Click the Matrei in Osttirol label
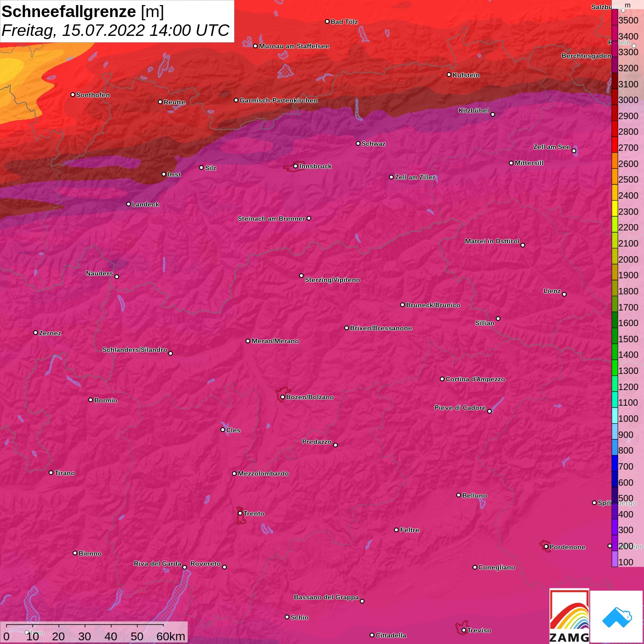Image resolution: width=644 pixels, height=644 pixels. 492,241
